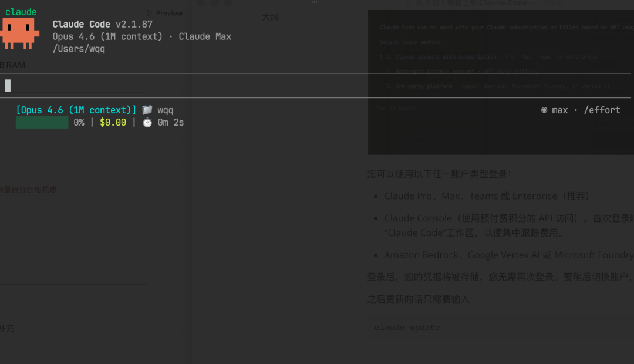Click the B RAM text at left edge
The image size is (634, 364).
[12, 65]
